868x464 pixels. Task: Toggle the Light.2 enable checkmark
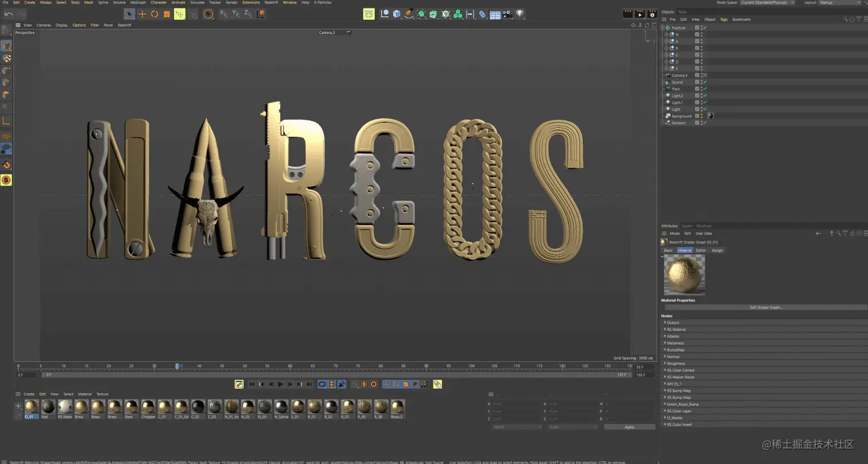(x=704, y=96)
